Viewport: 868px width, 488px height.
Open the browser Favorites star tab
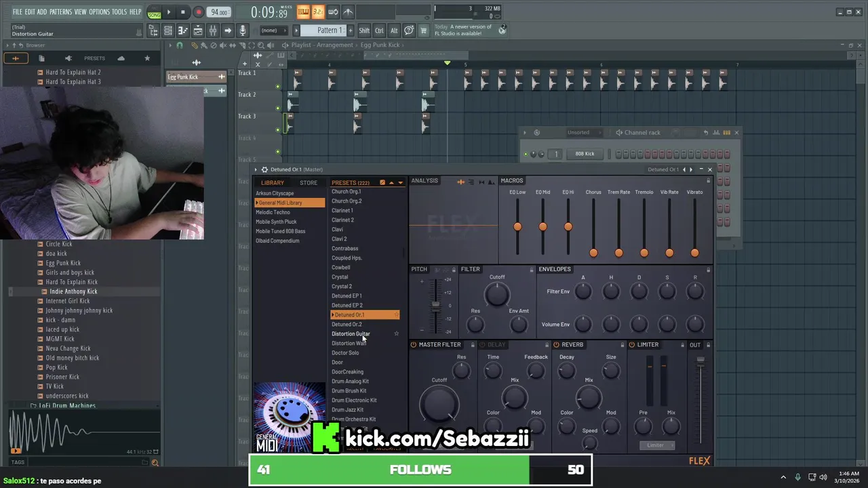click(147, 58)
